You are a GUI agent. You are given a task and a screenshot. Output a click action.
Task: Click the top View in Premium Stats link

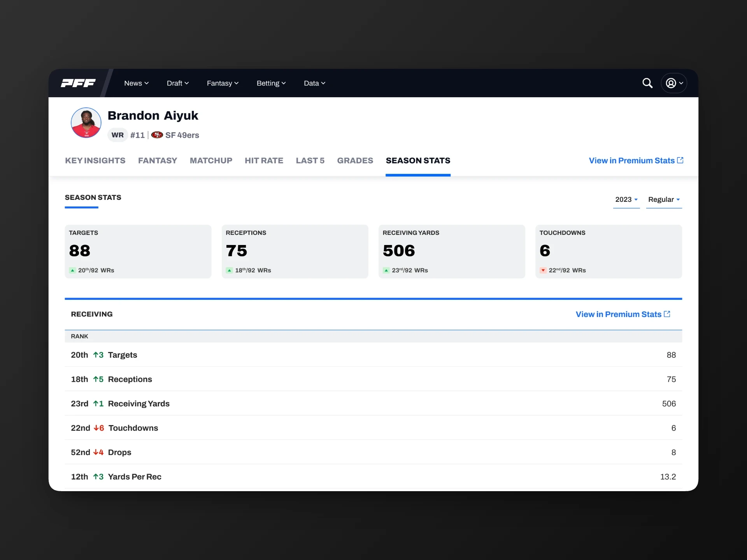coord(636,161)
